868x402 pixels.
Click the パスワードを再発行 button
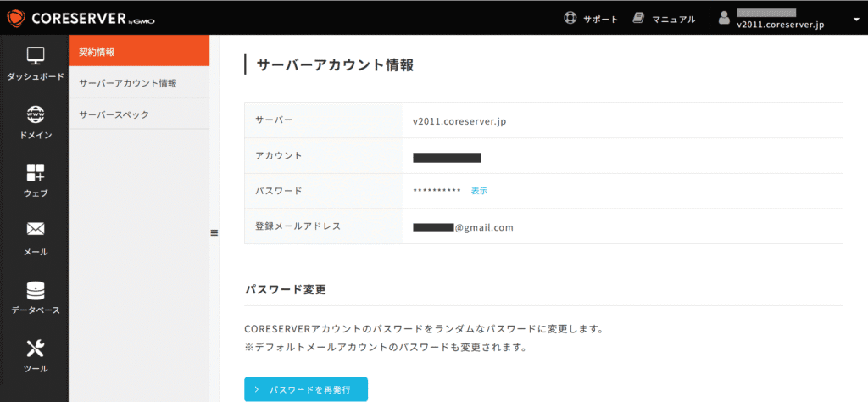(306, 389)
